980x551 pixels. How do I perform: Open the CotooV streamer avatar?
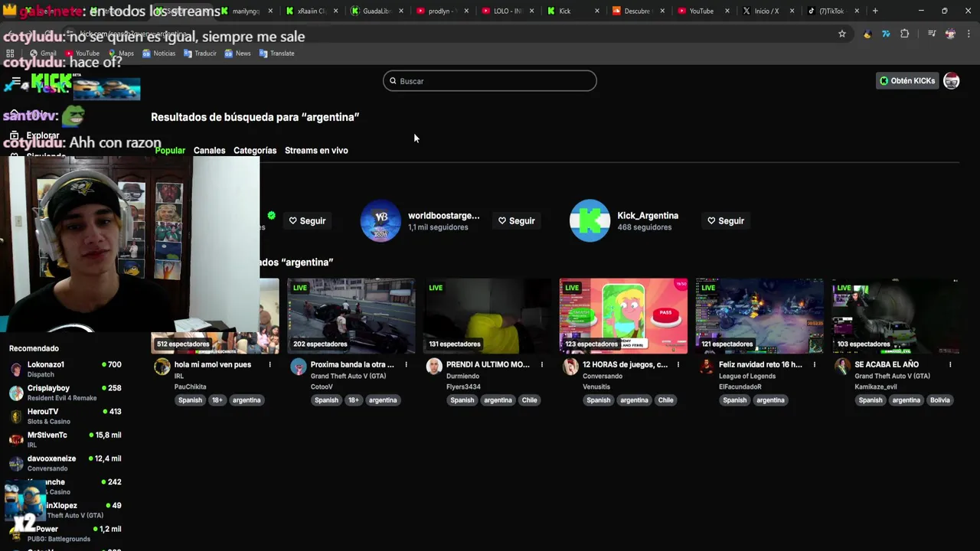299,367
